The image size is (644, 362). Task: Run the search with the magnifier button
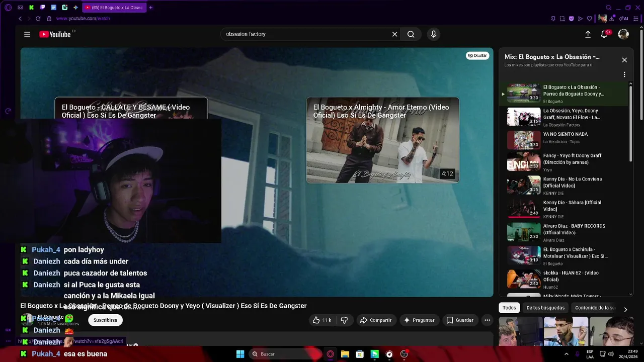click(x=411, y=34)
